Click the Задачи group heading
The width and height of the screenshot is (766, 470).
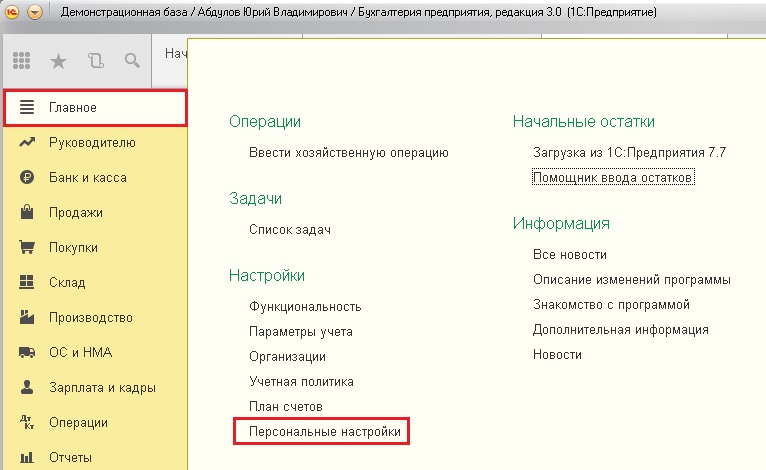pos(255,198)
